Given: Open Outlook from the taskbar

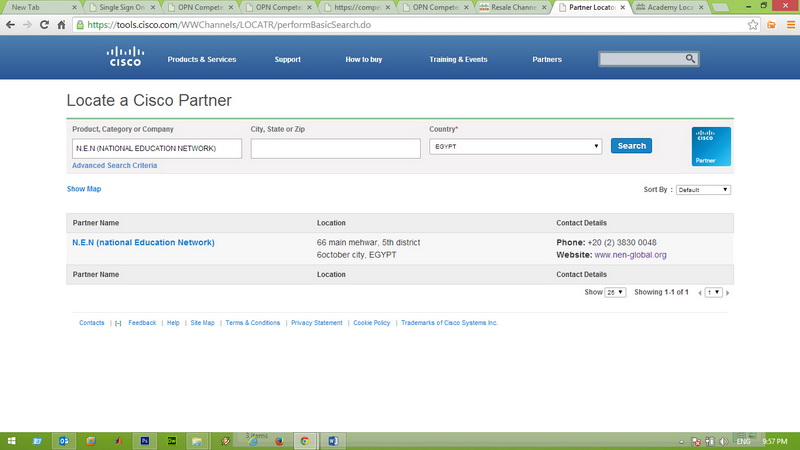Looking at the screenshot, I should click(x=64, y=441).
